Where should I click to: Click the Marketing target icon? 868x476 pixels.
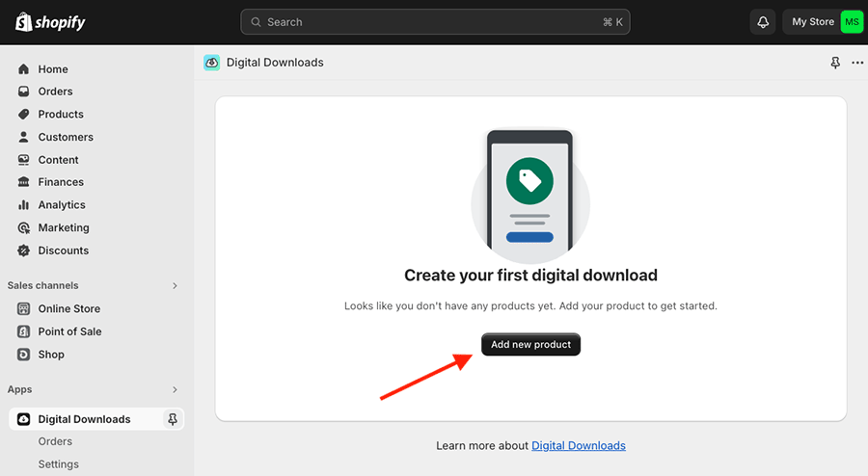[x=23, y=227]
